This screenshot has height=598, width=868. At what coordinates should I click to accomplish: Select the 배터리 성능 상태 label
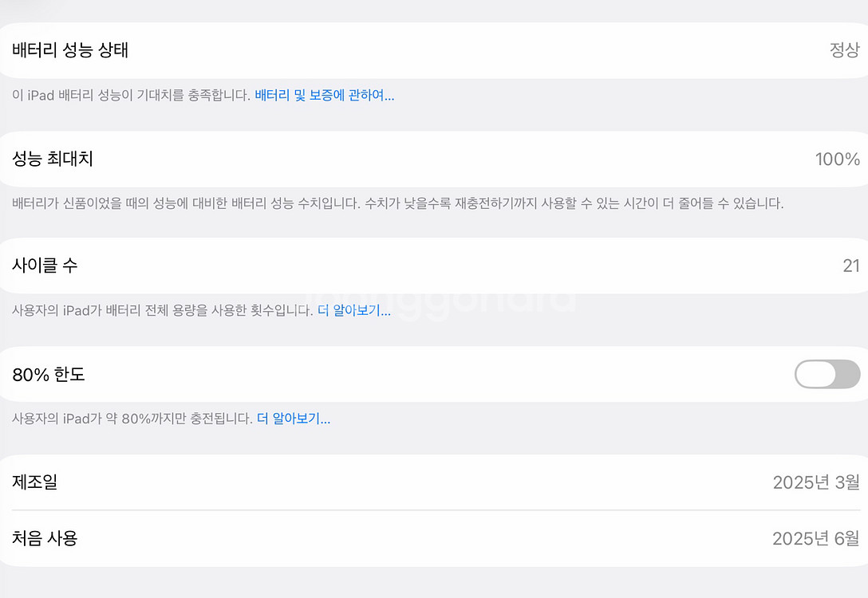pyautogui.click(x=70, y=50)
